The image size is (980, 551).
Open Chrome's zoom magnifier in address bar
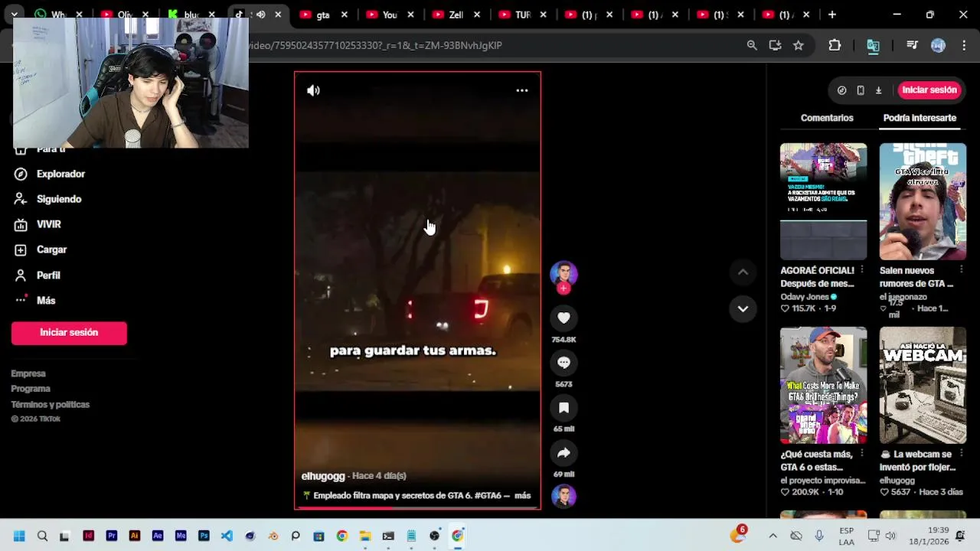pyautogui.click(x=752, y=45)
